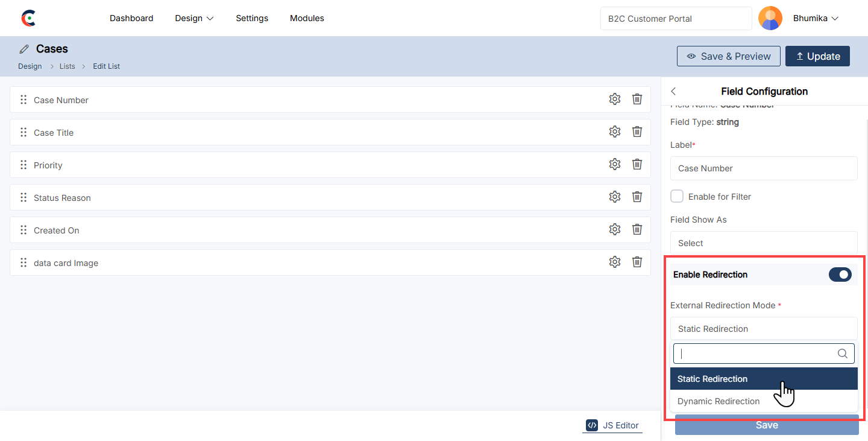This screenshot has height=441, width=868.
Task: Click drag handle of Created On row
Action: [x=24, y=230]
